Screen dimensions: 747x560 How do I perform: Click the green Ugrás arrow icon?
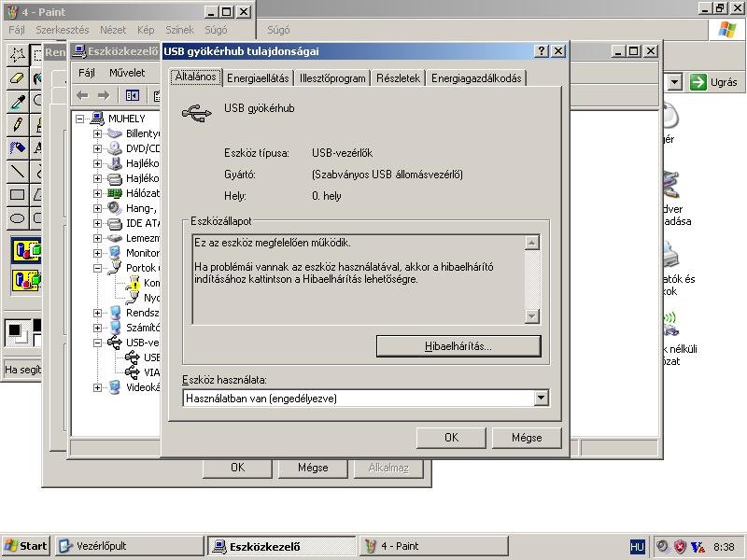click(x=698, y=82)
